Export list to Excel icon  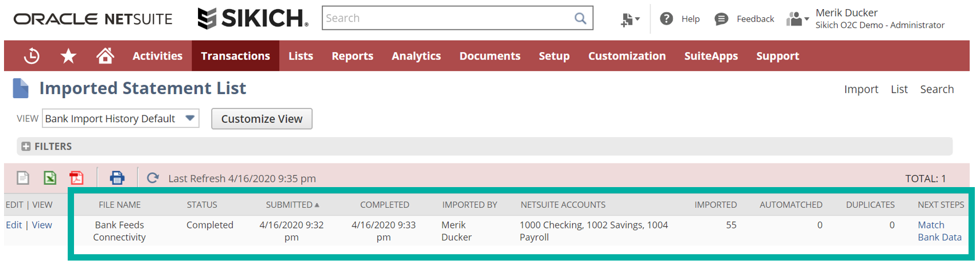[50, 178]
